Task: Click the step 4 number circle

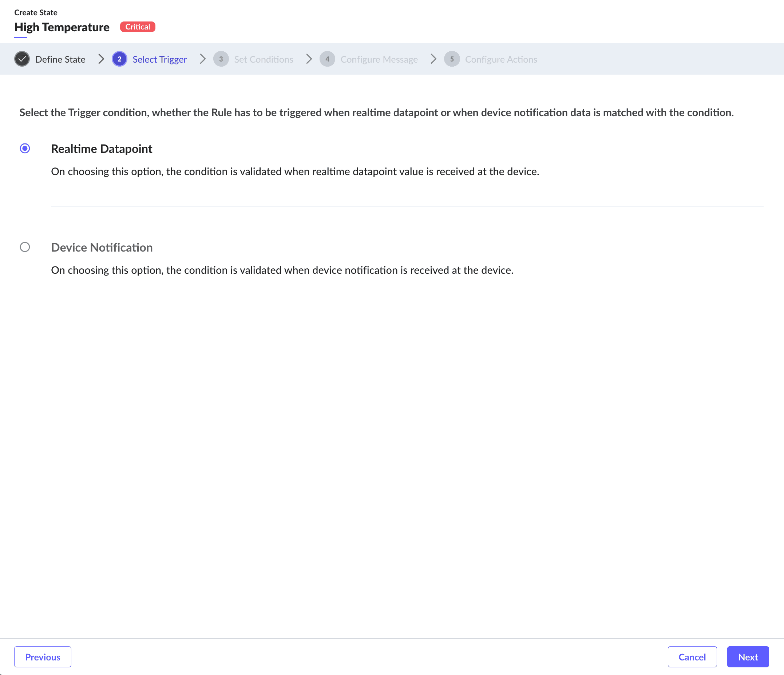Action: (327, 59)
